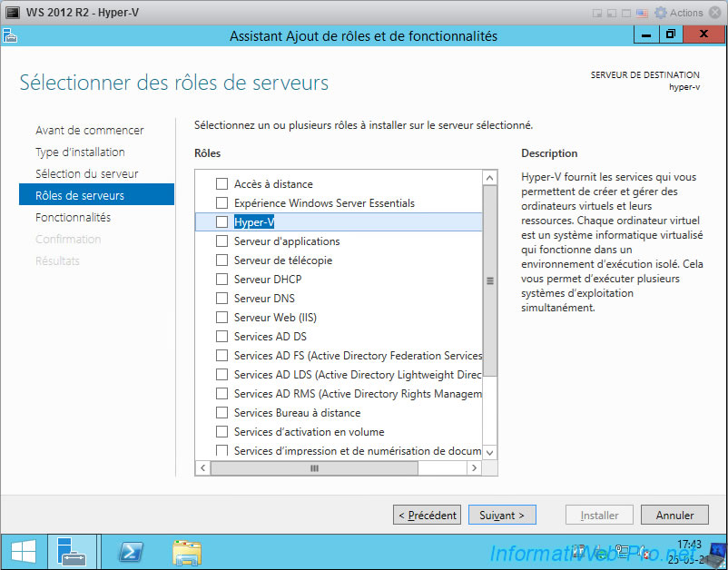Open the Windows Start button
Image resolution: width=728 pixels, height=570 pixels.
coord(24,552)
